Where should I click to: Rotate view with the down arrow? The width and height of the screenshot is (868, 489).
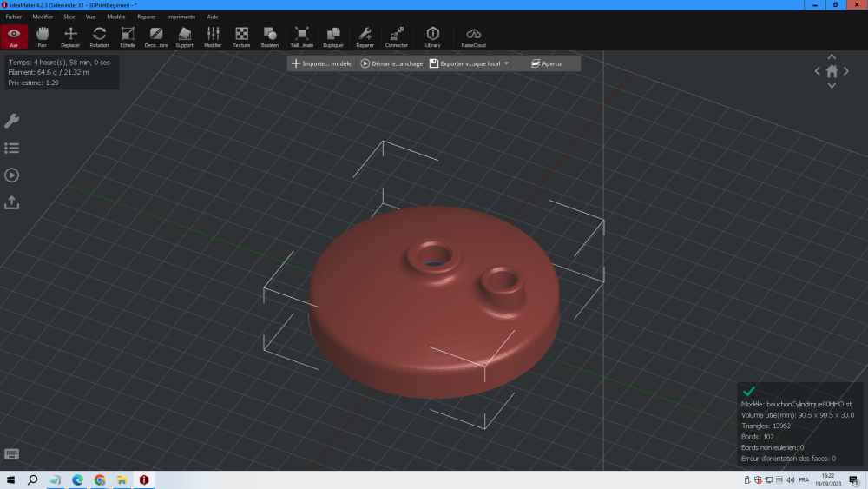[x=832, y=85]
